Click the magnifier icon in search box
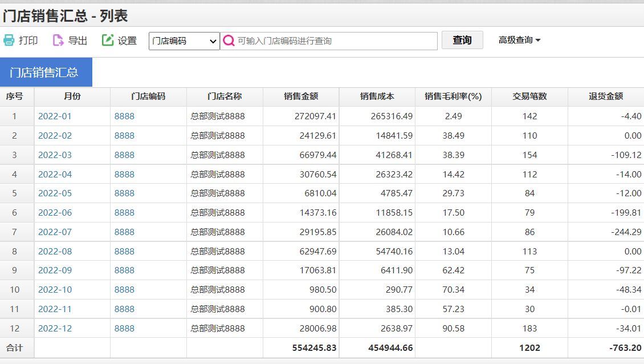 [x=229, y=41]
